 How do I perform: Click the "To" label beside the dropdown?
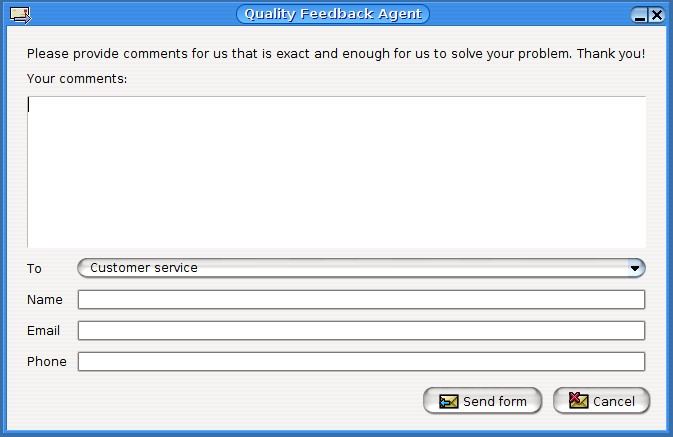[35, 269]
